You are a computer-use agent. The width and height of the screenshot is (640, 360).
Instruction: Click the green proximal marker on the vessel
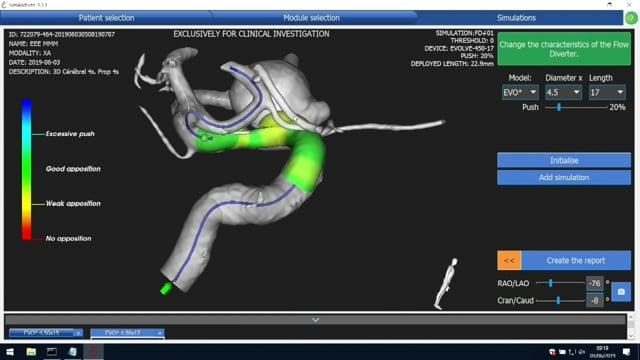click(165, 289)
